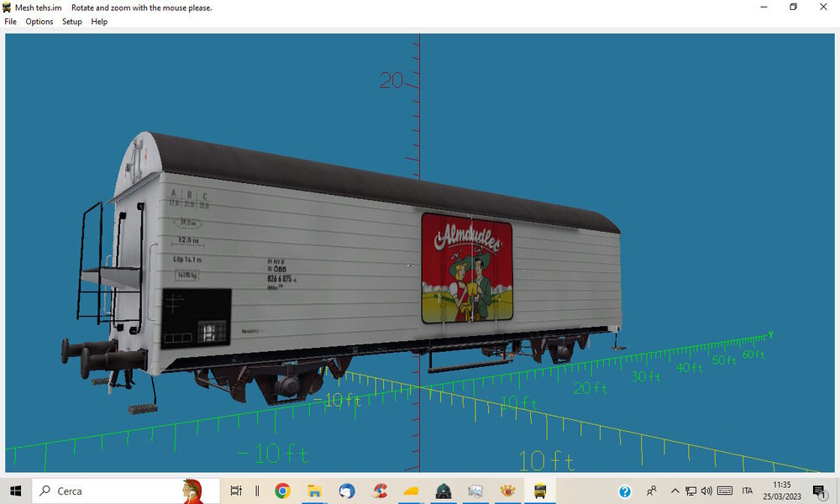Minimize the Mesh viewer window
This screenshot has width=840, height=504.
[764, 7]
